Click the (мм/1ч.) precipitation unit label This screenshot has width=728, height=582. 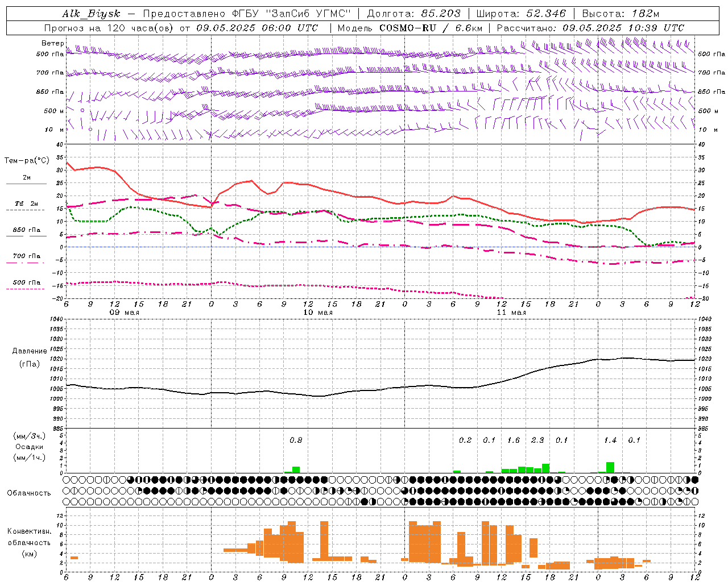(x=30, y=458)
